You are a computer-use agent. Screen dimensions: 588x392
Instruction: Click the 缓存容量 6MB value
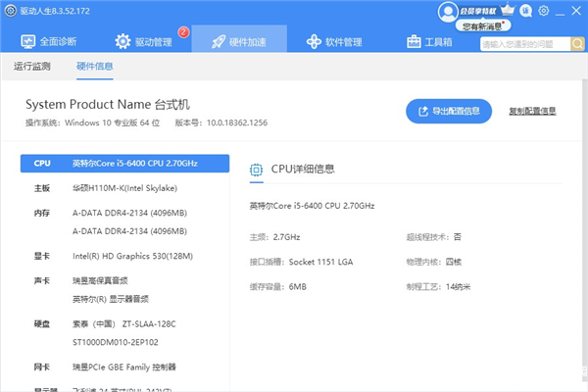(x=298, y=287)
